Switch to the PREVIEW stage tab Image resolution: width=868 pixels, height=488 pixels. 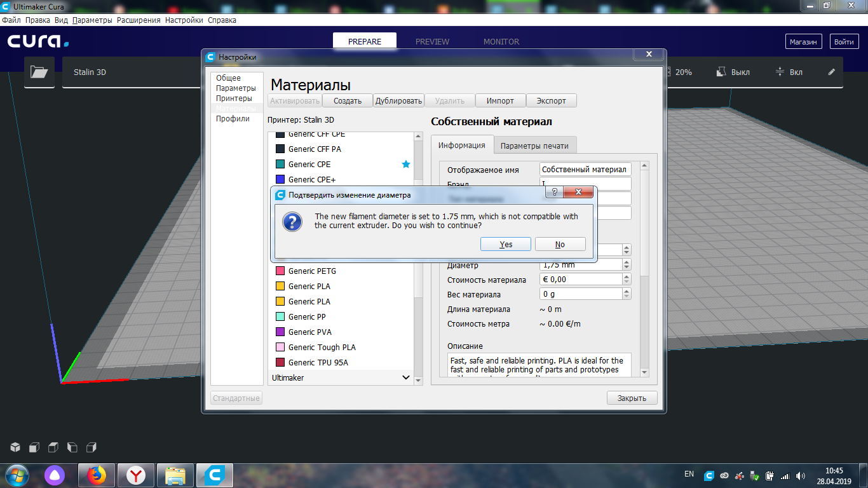click(x=432, y=42)
